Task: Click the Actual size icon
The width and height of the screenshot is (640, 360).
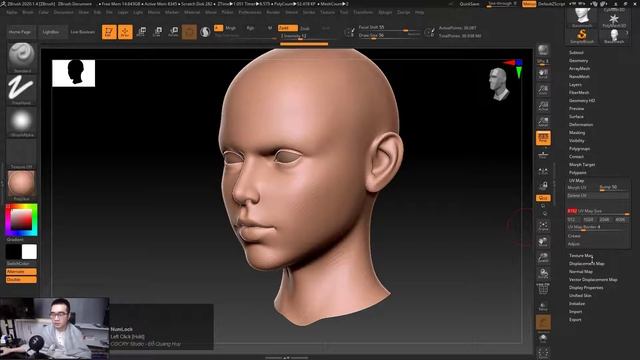Action: click(x=543, y=105)
